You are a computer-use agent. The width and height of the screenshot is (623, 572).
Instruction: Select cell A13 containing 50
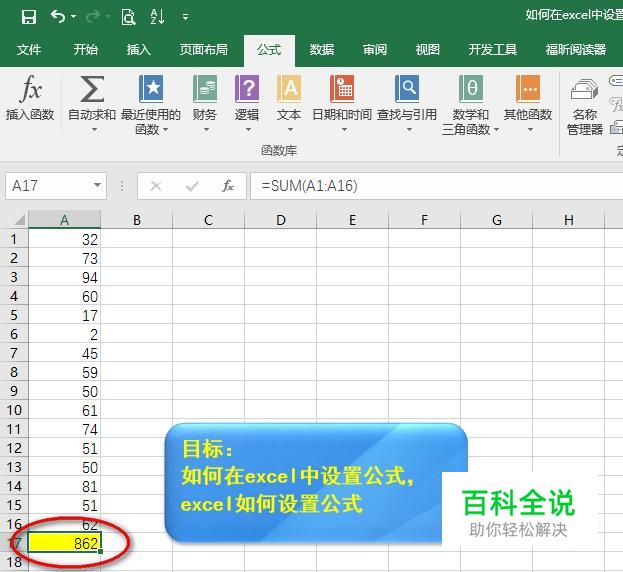tap(65, 467)
